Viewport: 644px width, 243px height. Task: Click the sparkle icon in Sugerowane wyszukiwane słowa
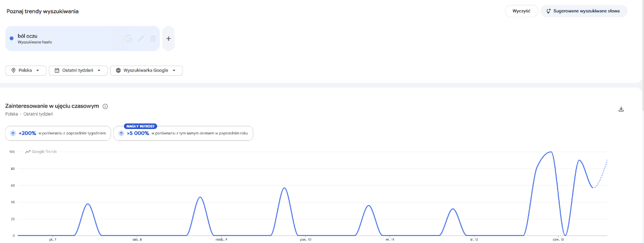[549, 11]
